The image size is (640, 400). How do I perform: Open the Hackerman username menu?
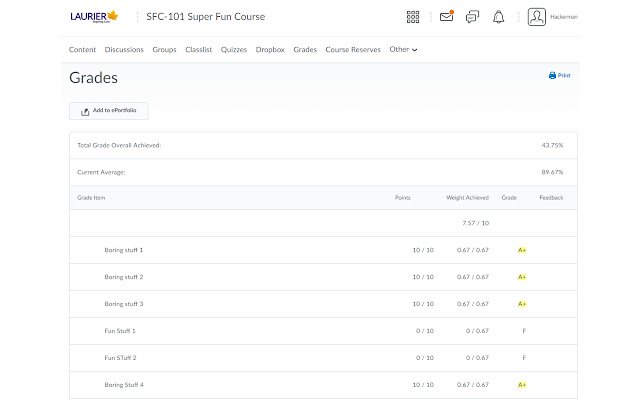tap(564, 17)
